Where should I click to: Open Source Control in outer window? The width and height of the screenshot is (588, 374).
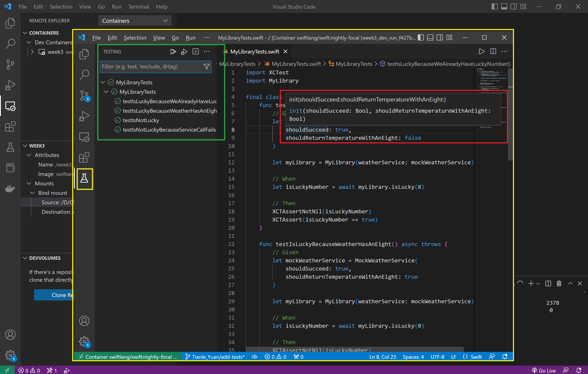point(10,65)
